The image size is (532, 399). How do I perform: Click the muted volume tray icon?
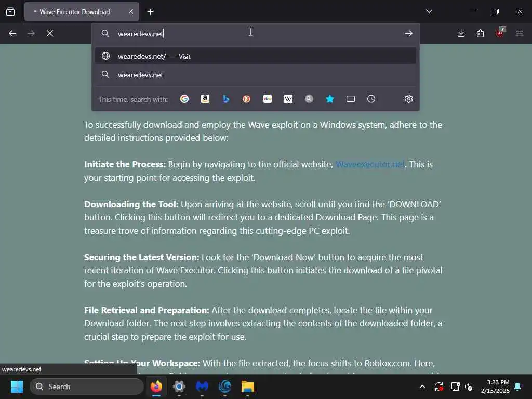[x=469, y=387]
